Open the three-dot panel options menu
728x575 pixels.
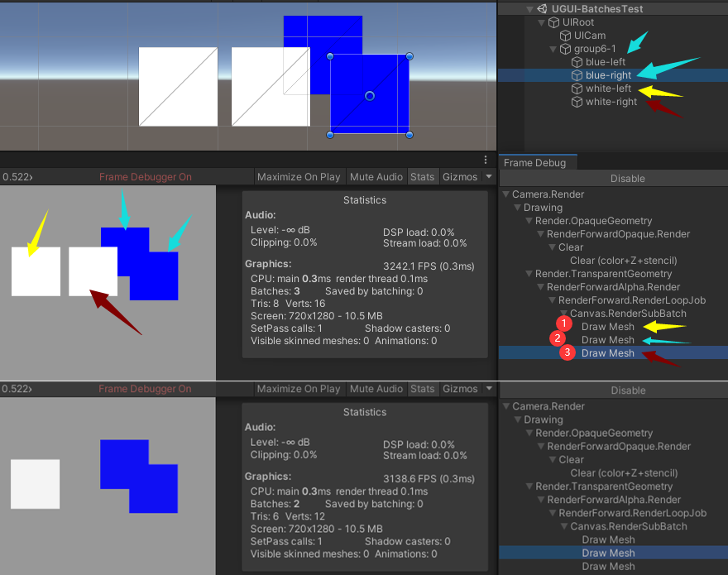pyautogui.click(x=486, y=160)
